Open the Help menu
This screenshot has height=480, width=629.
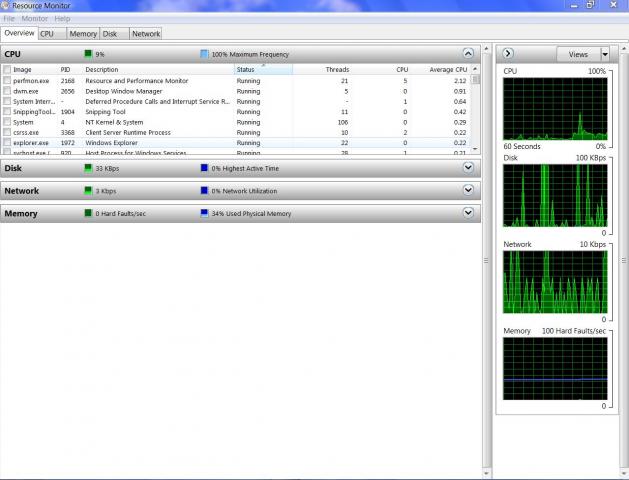62,18
